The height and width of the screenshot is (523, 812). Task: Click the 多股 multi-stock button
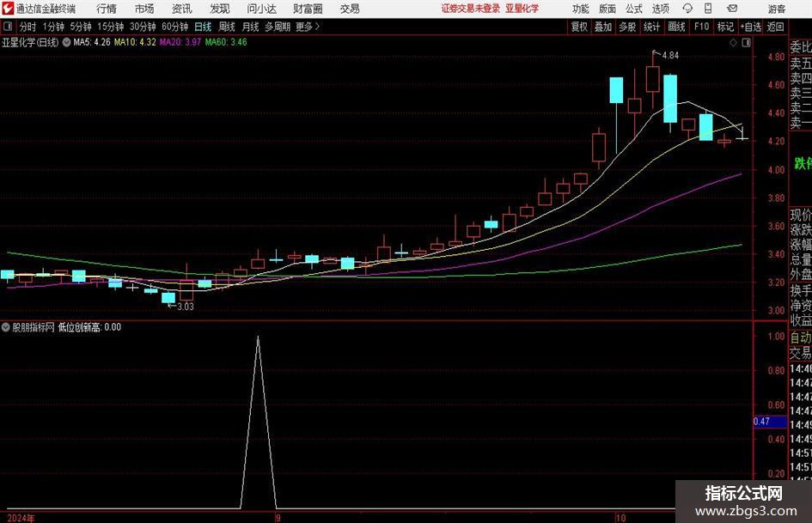[x=627, y=27]
